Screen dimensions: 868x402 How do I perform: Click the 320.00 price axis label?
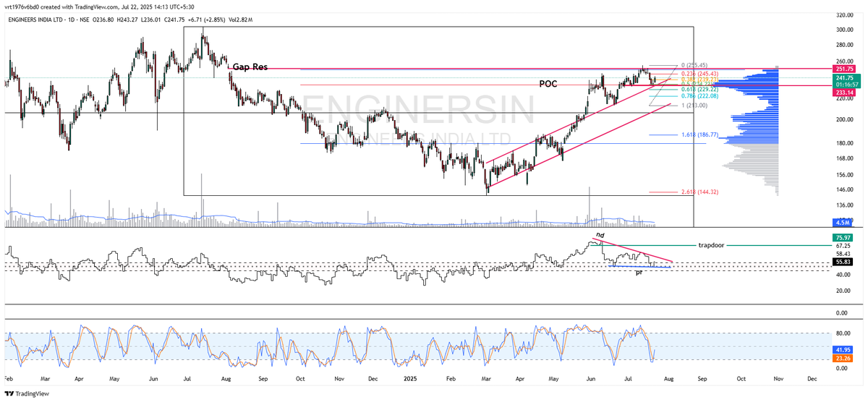coord(844,14)
